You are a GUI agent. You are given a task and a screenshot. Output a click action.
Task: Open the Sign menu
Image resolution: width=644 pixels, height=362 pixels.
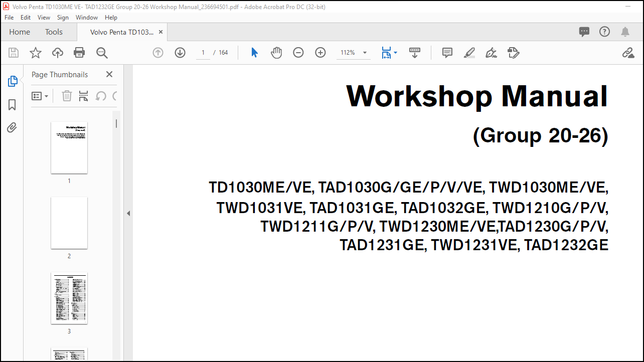(x=63, y=17)
